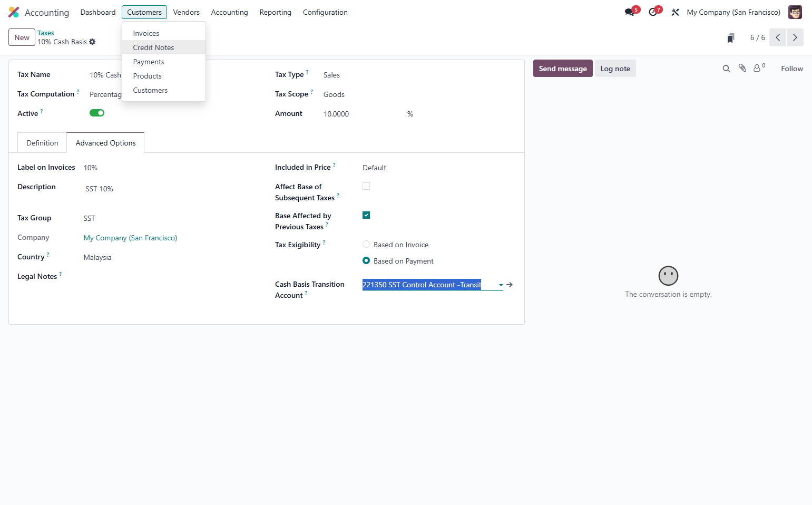This screenshot has width=812, height=505.
Task: Open the Taxes breadcrumb link
Action: (x=46, y=33)
